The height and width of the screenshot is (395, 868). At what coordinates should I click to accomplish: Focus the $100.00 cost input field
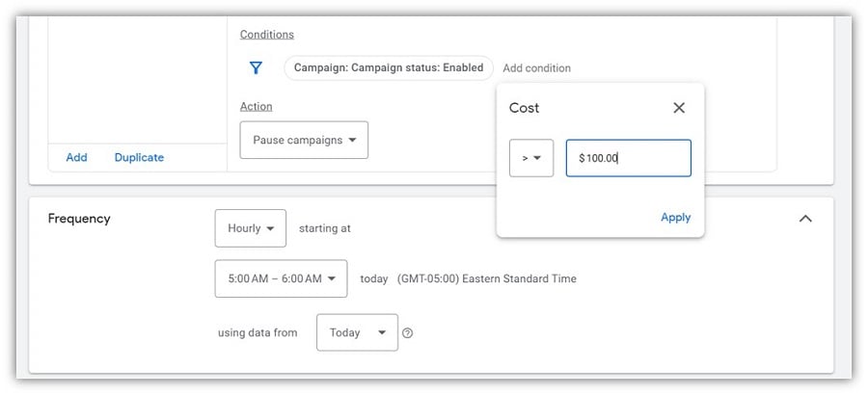pyautogui.click(x=628, y=158)
